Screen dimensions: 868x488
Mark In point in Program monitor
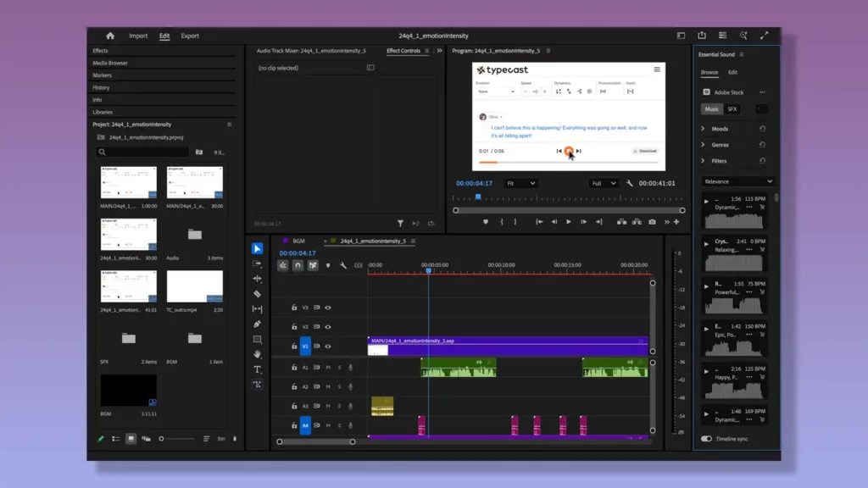[x=502, y=222]
